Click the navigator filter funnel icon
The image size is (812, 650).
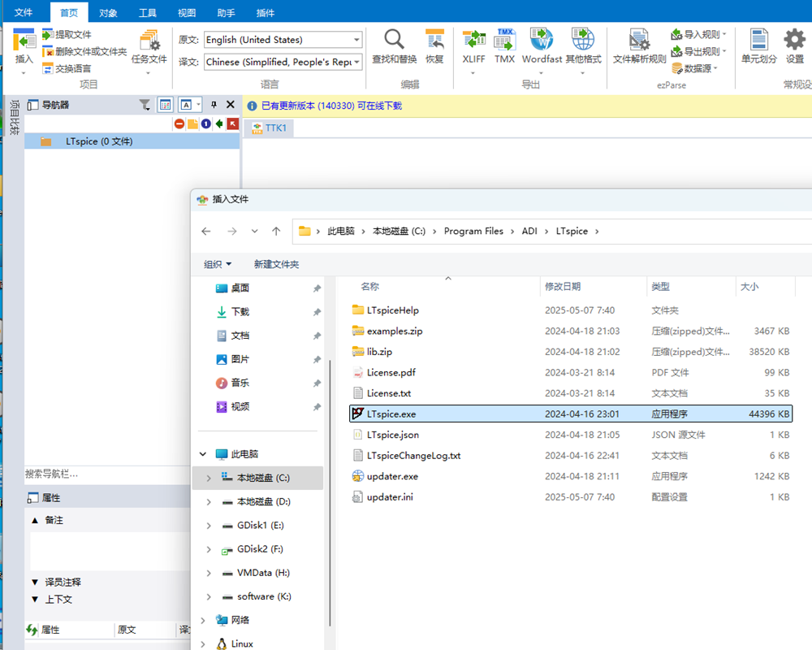(145, 106)
